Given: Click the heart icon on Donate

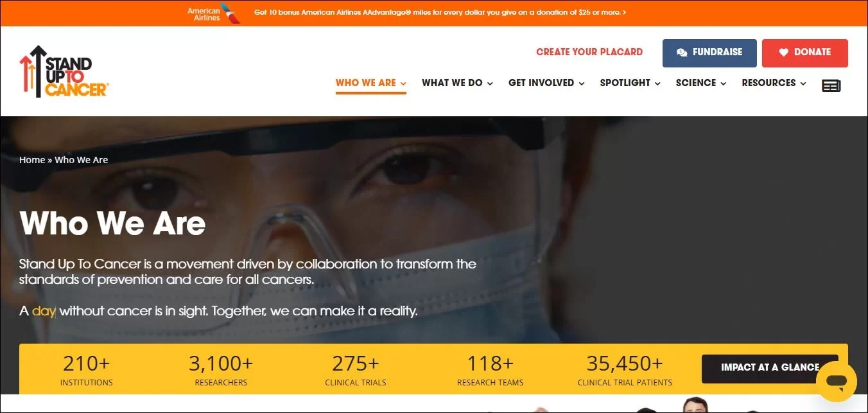Looking at the screenshot, I should (x=783, y=53).
